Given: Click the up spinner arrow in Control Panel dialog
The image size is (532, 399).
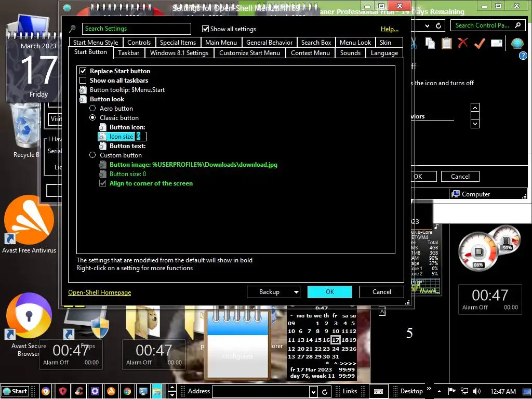Looking at the screenshot, I should (x=475, y=108).
